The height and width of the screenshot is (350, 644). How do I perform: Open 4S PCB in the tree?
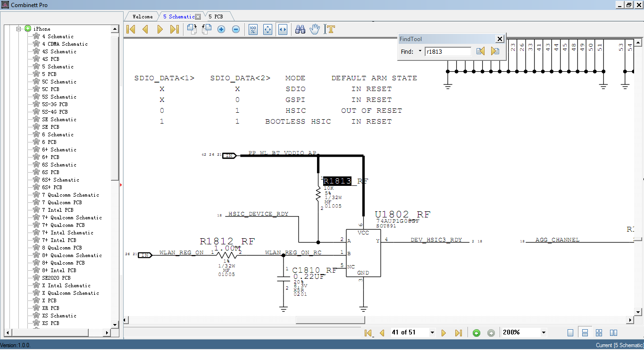click(x=50, y=59)
